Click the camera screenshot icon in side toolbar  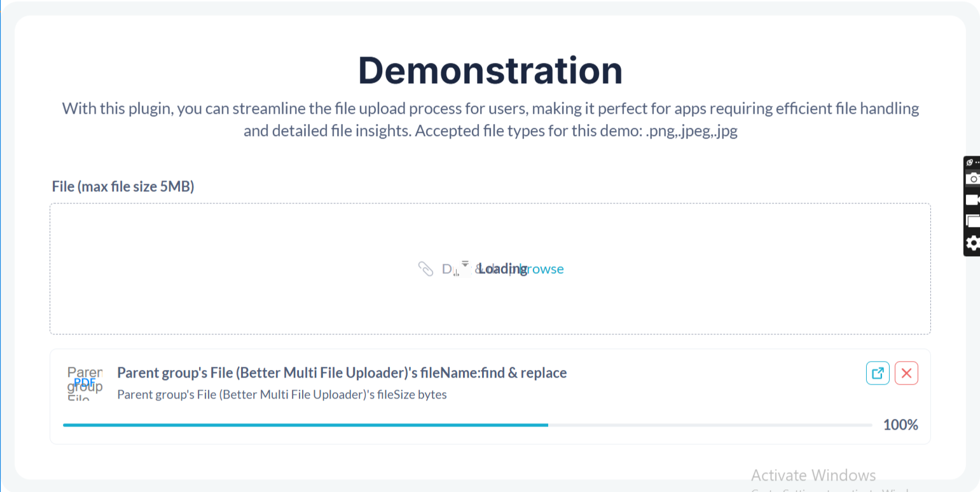tap(972, 179)
